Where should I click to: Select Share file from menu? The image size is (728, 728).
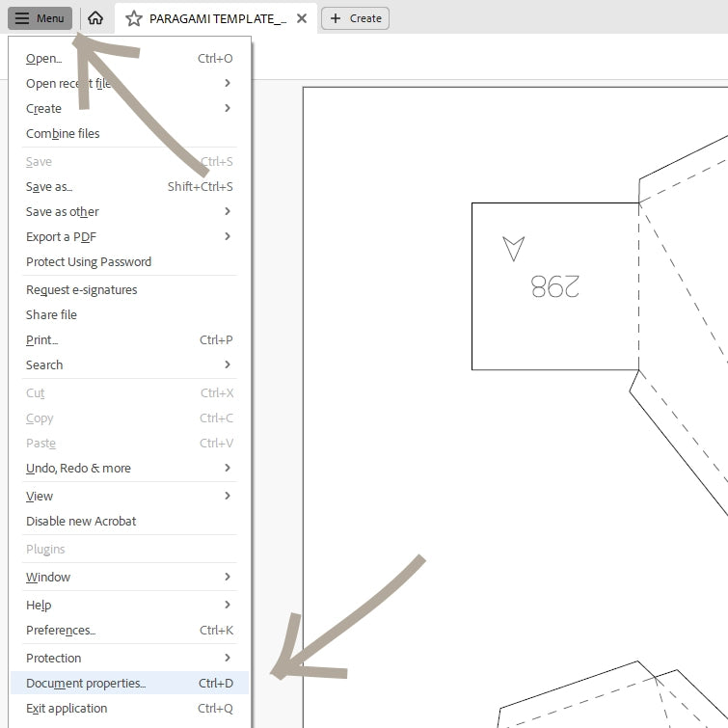coord(51,315)
